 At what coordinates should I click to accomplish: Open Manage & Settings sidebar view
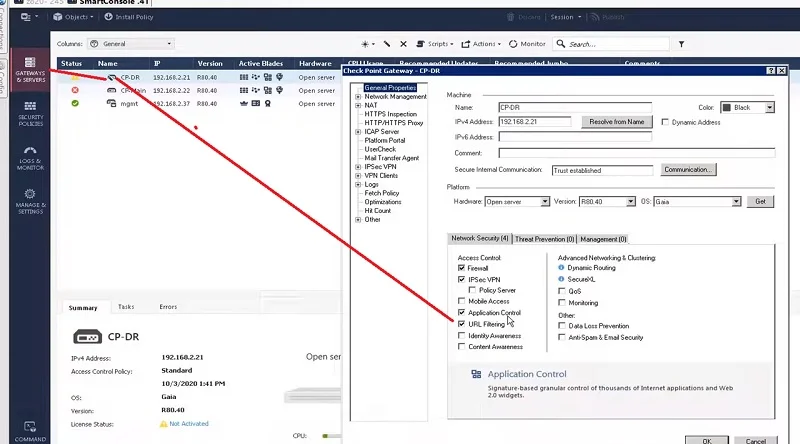30,201
